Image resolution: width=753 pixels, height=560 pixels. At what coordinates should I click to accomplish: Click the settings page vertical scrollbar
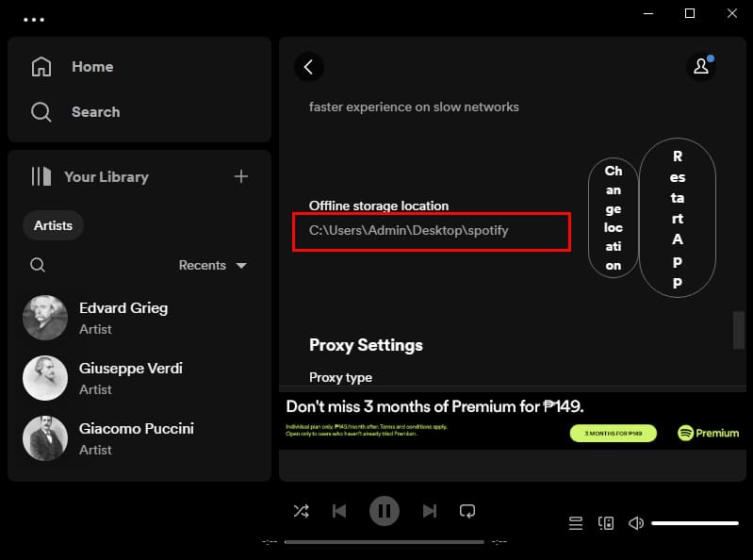coord(739,330)
